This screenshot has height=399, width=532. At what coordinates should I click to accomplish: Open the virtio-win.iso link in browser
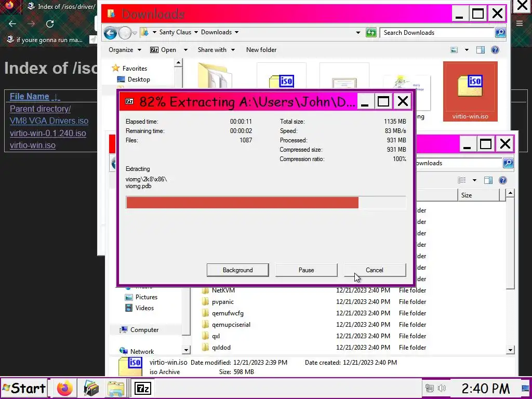coord(33,145)
